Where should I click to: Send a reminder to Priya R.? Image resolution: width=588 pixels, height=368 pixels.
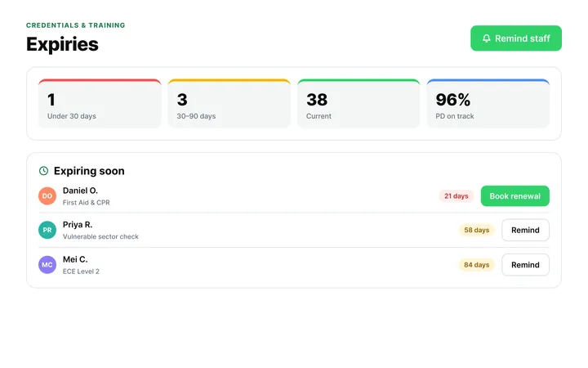525,230
